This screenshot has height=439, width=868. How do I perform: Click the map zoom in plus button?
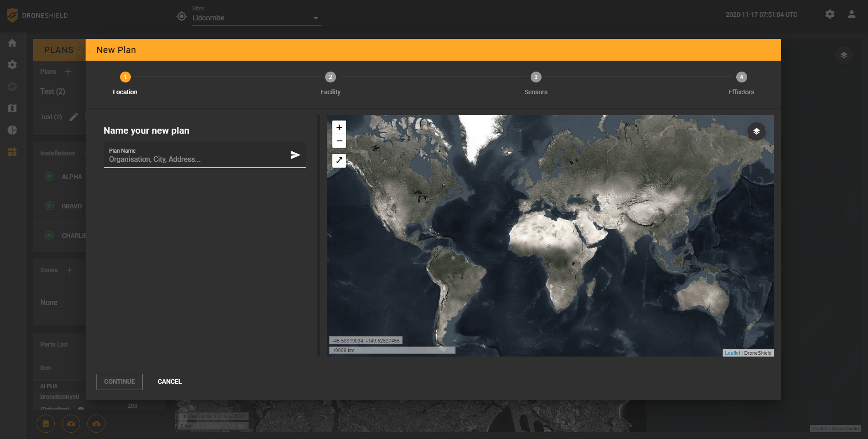(339, 127)
